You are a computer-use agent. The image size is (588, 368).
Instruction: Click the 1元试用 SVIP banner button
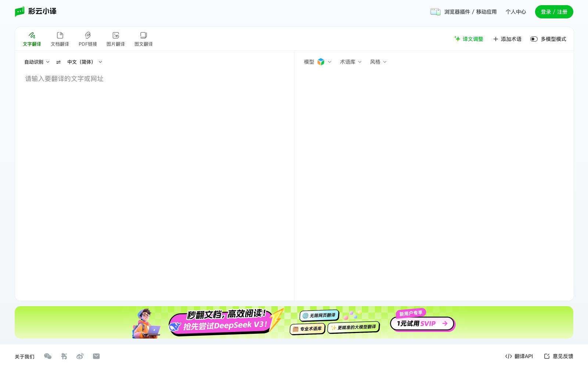coord(422,323)
